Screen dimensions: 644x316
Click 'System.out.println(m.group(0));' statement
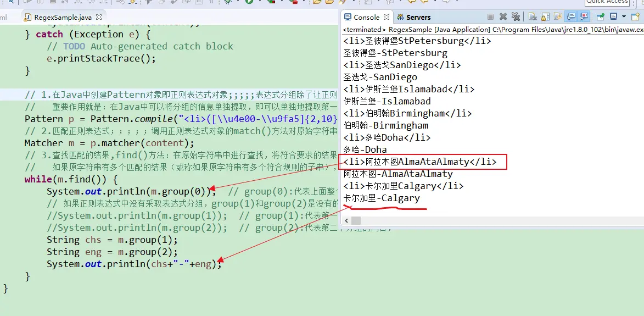[131, 191]
